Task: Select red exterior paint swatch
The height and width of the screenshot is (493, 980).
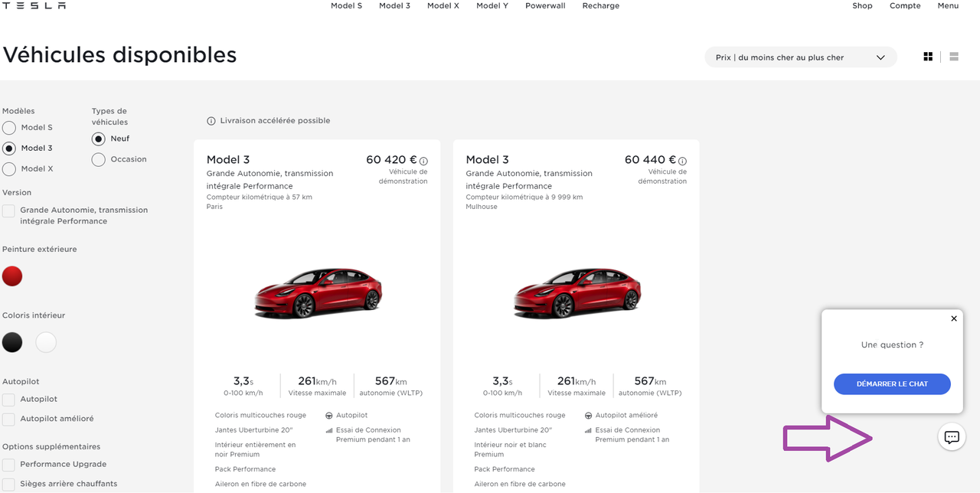Action: [12, 276]
